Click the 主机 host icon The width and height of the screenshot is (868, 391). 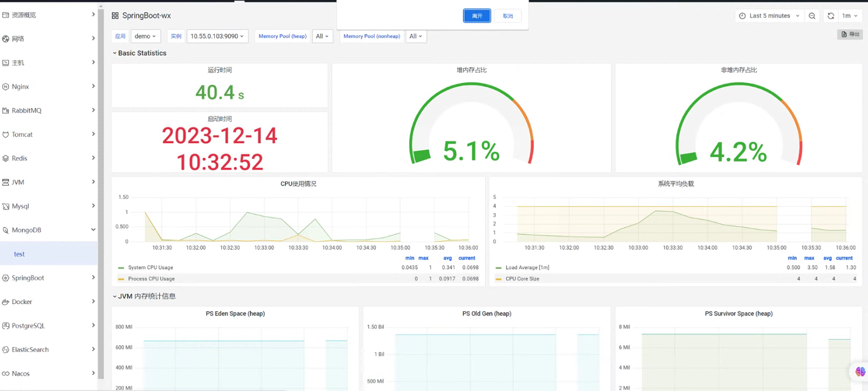point(6,63)
